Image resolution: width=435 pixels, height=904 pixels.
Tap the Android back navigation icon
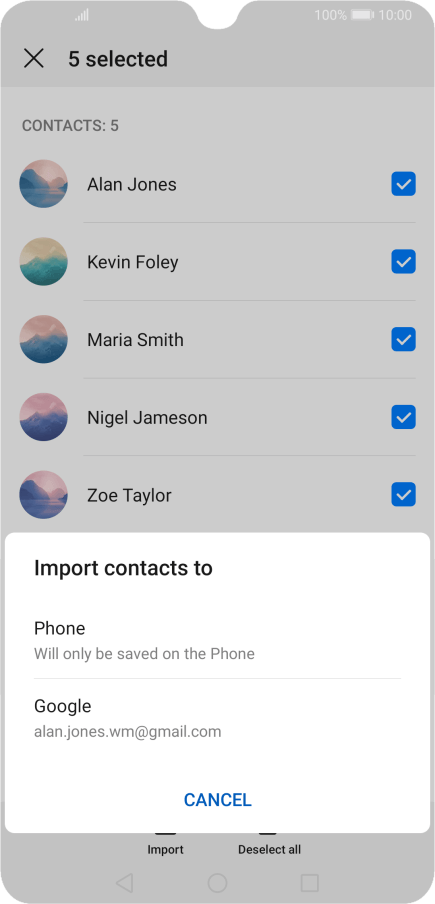pyautogui.click(x=124, y=883)
